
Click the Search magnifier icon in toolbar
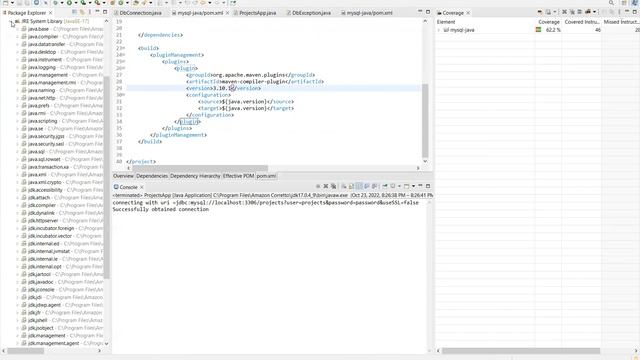tap(611, 2)
